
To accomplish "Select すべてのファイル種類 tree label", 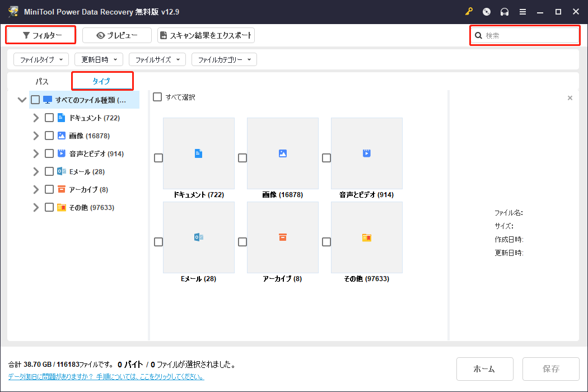I will 91,100.
